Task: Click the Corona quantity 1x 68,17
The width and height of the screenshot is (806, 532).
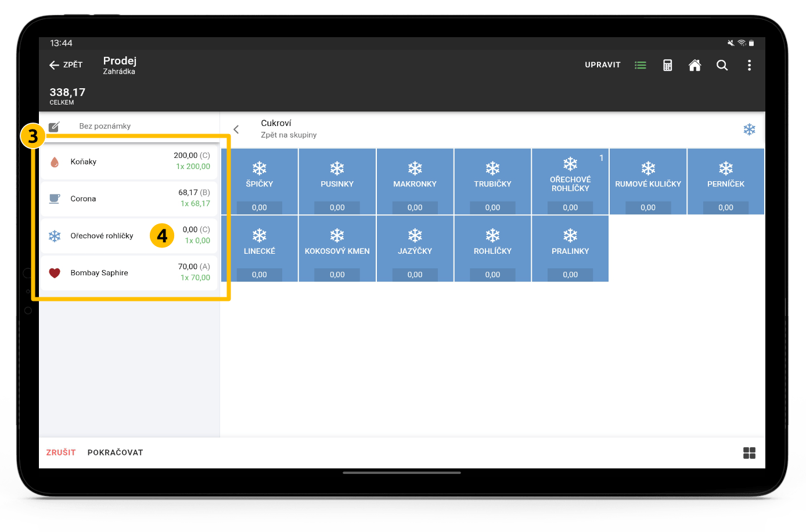Action: click(x=195, y=204)
